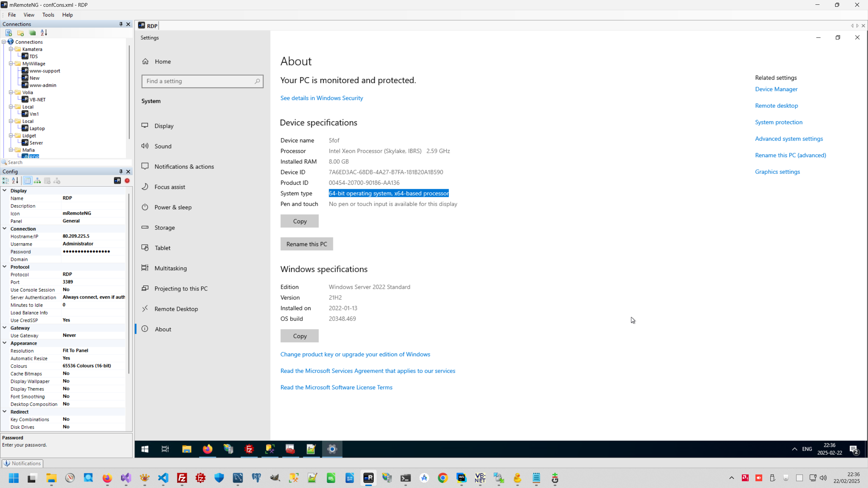Viewport: 868px width, 488px height.
Task: Sort the connections tree alphabetically
Action: (x=44, y=33)
